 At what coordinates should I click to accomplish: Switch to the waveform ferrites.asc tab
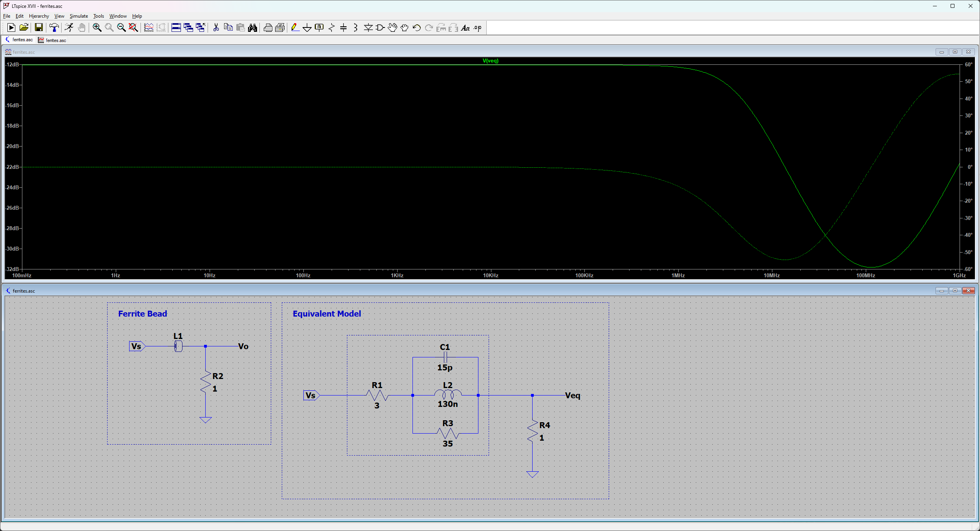tap(52, 40)
